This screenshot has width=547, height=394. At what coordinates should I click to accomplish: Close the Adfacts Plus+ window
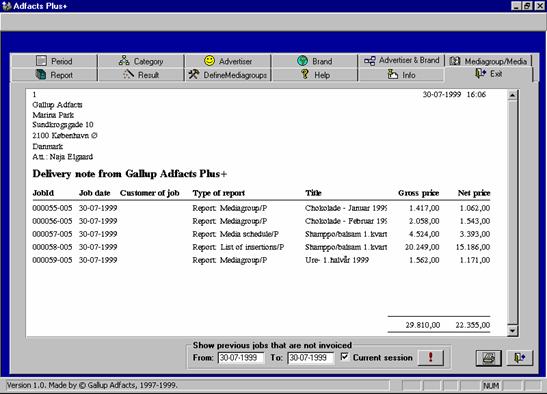pos(539,6)
